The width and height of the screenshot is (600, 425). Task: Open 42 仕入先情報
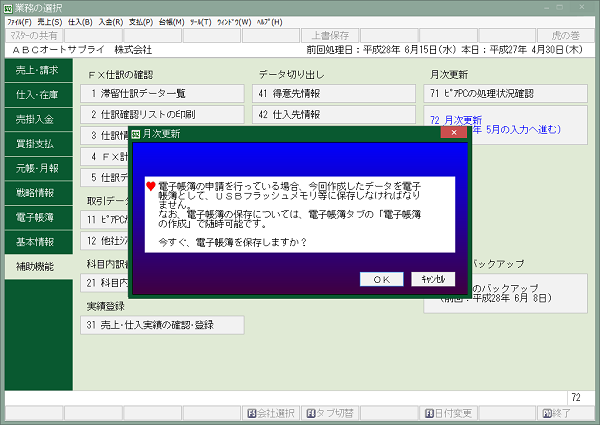pyautogui.click(x=334, y=115)
